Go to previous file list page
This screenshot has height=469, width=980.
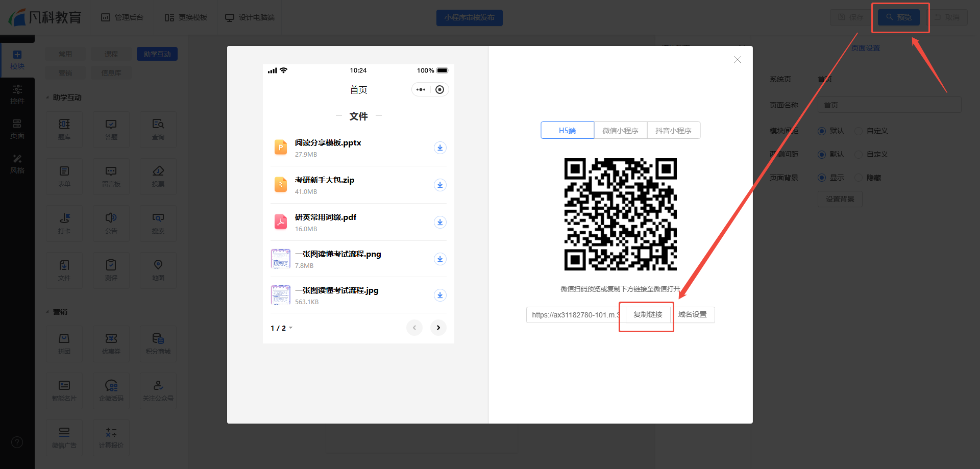(414, 328)
